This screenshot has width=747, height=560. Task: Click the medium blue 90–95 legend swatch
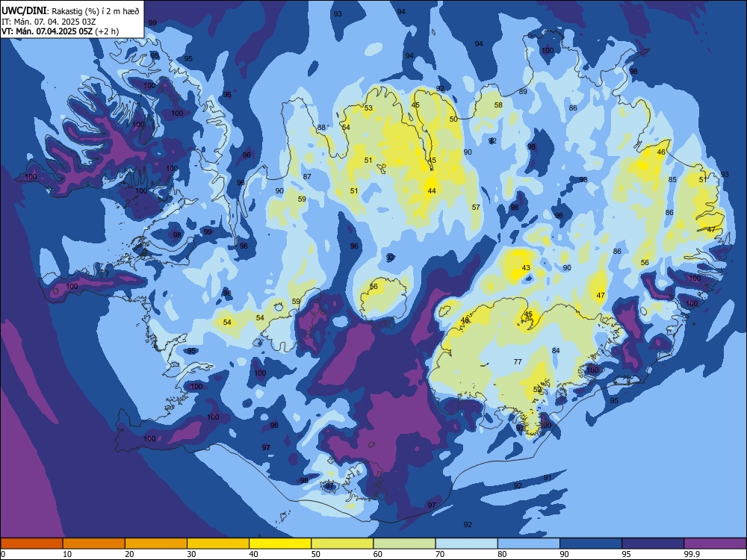tap(591, 544)
